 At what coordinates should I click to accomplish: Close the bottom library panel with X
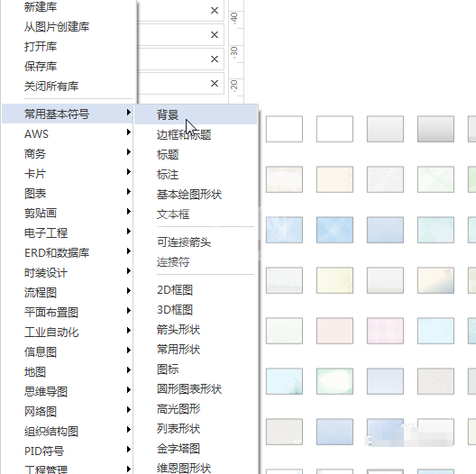tap(215, 83)
